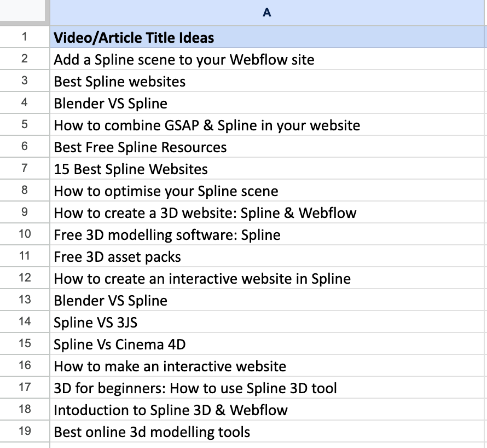Select row header 19
This screenshot has height=448, width=487.
pos(25,432)
